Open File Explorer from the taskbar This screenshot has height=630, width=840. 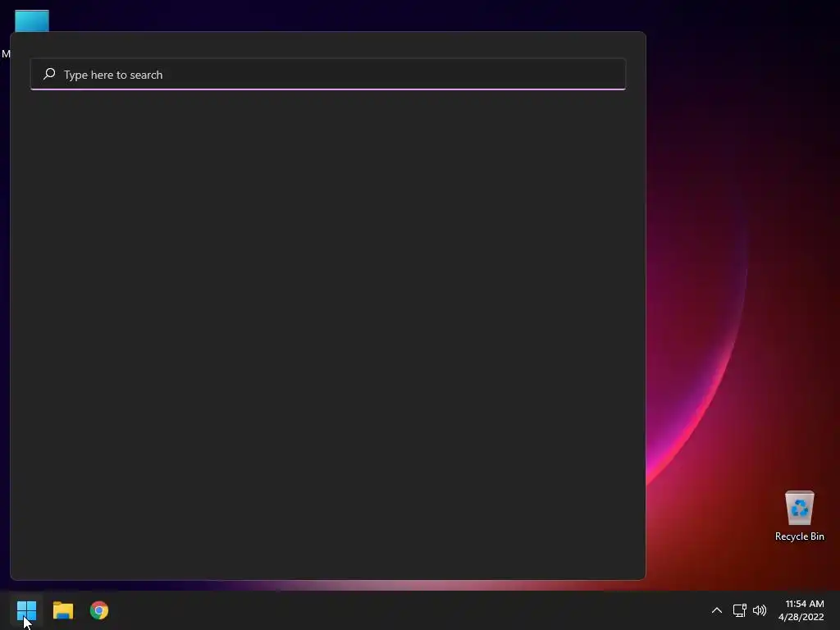[x=62, y=610]
